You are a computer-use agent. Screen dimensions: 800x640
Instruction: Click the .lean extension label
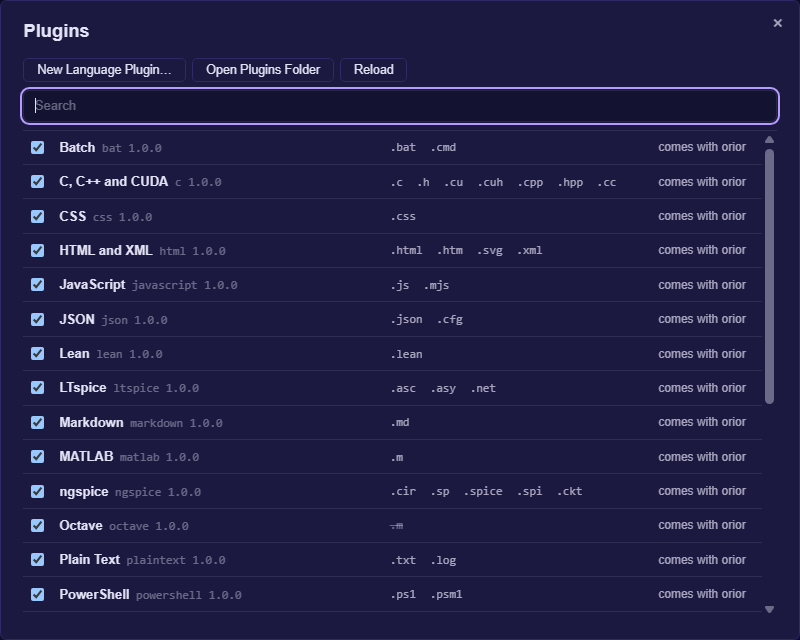[x=406, y=354]
